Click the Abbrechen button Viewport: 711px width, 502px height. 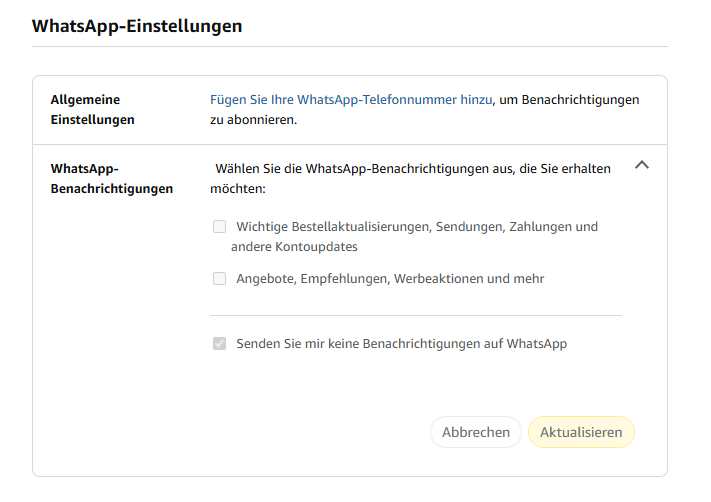point(476,432)
